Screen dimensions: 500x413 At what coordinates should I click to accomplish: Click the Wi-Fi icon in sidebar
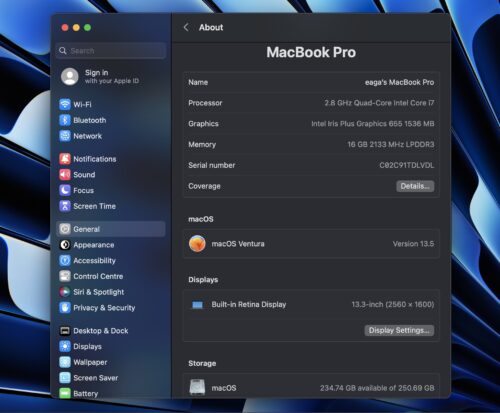coord(65,104)
